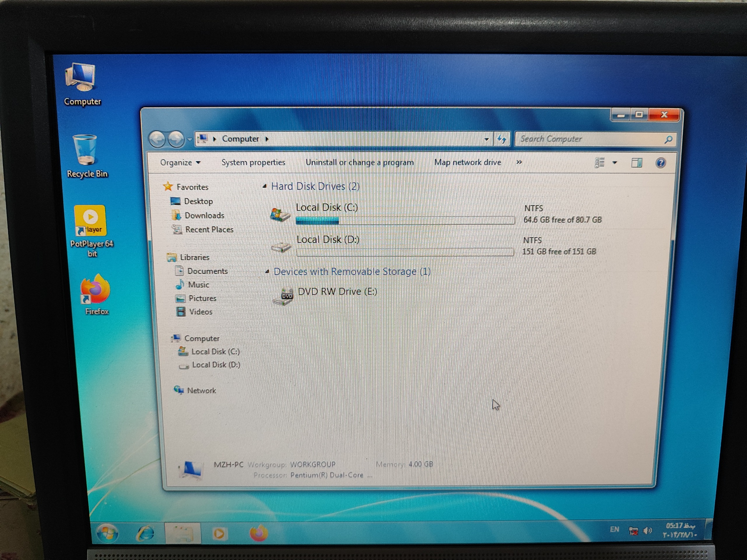Click Uninstall or change a program
The image size is (747, 560).
(x=360, y=162)
